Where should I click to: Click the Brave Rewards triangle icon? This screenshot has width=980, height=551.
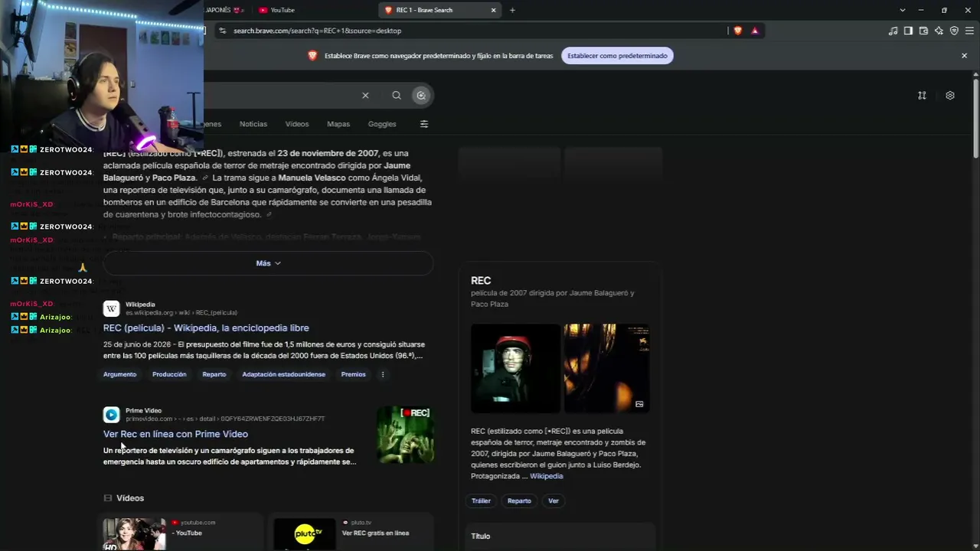pyautogui.click(x=755, y=31)
